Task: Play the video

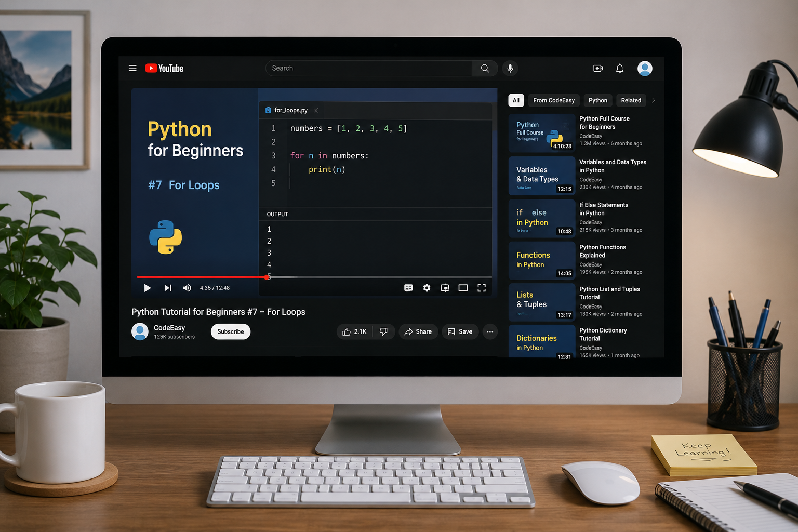Action: [x=147, y=288]
